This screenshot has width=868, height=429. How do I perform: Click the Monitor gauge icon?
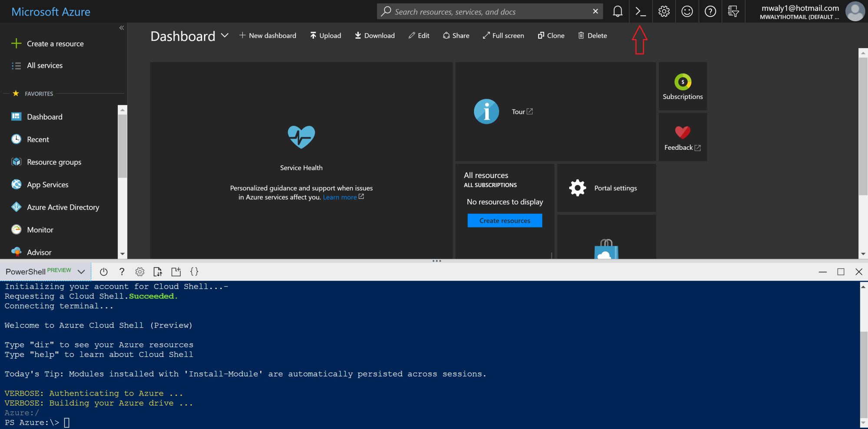click(x=17, y=229)
